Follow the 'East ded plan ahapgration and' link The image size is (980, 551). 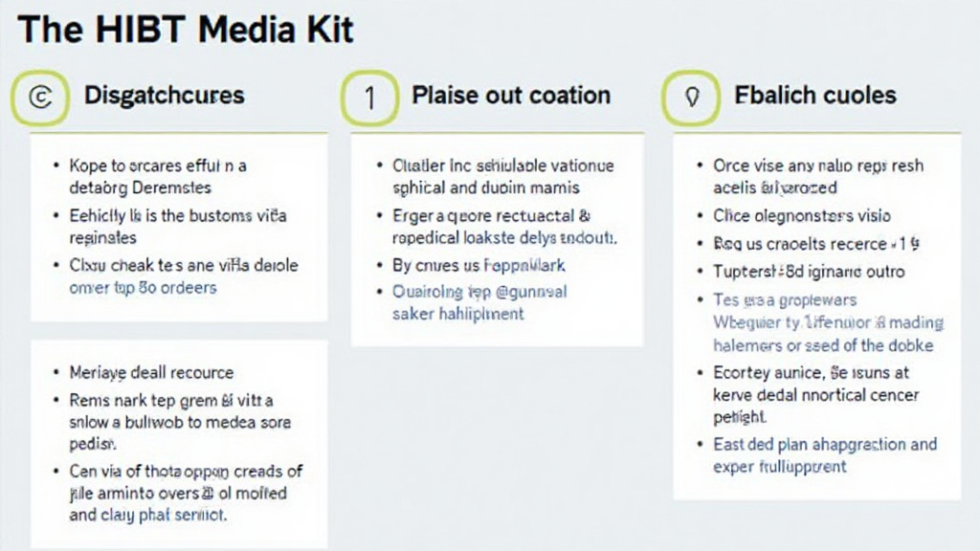[x=825, y=445]
